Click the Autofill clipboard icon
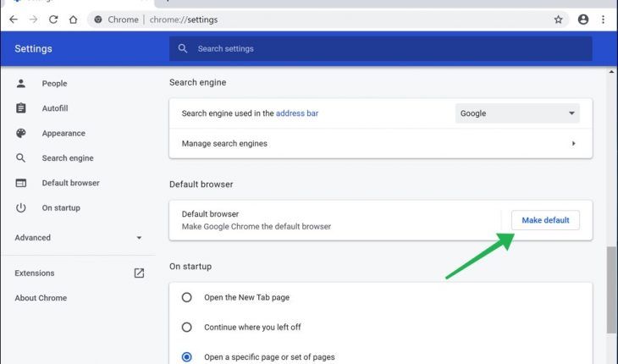 click(21, 108)
